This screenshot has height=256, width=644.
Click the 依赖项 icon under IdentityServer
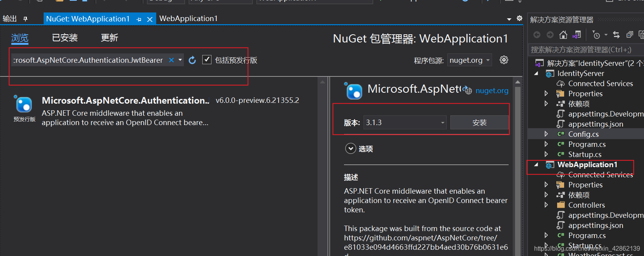click(x=561, y=104)
